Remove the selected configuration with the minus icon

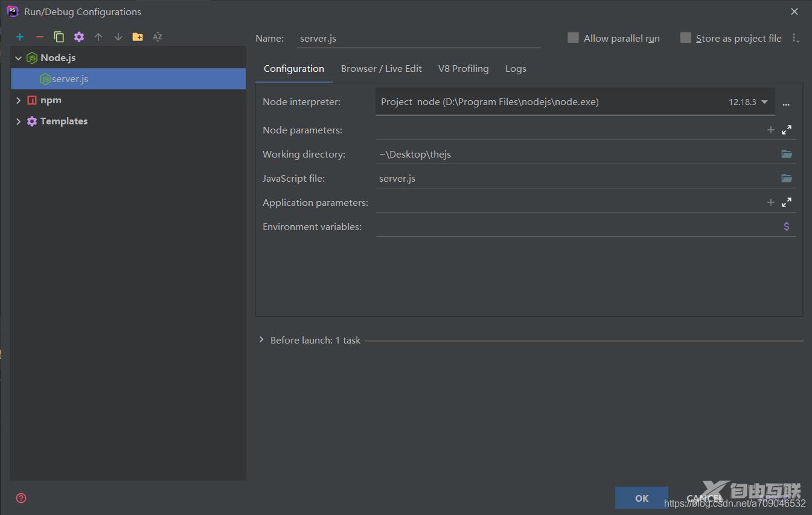(40, 37)
